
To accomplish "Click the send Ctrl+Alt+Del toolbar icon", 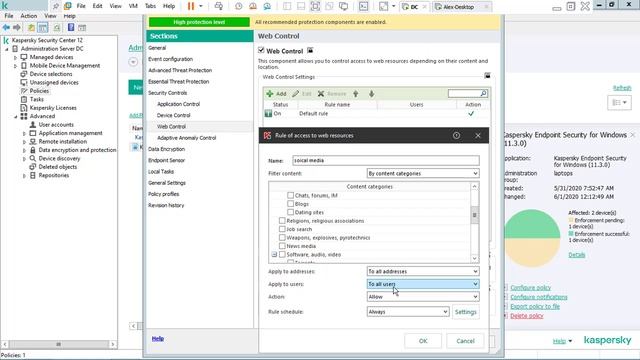I will click(219, 6).
